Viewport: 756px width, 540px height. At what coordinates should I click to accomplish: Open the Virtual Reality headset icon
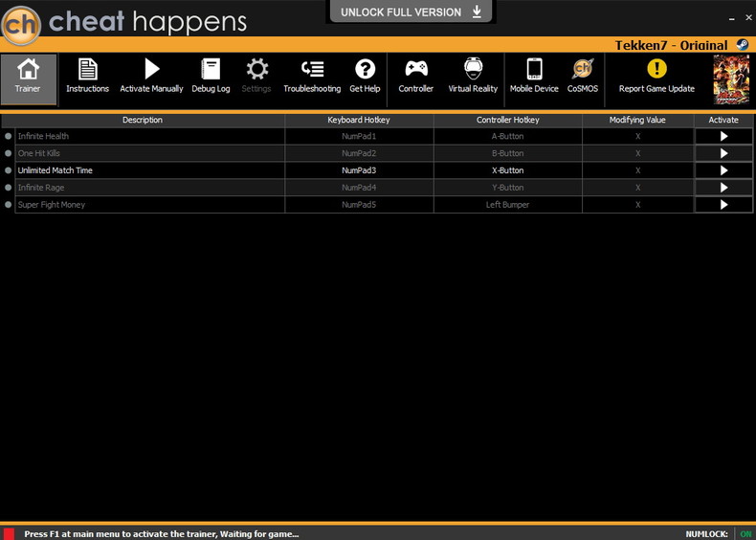pyautogui.click(x=473, y=68)
